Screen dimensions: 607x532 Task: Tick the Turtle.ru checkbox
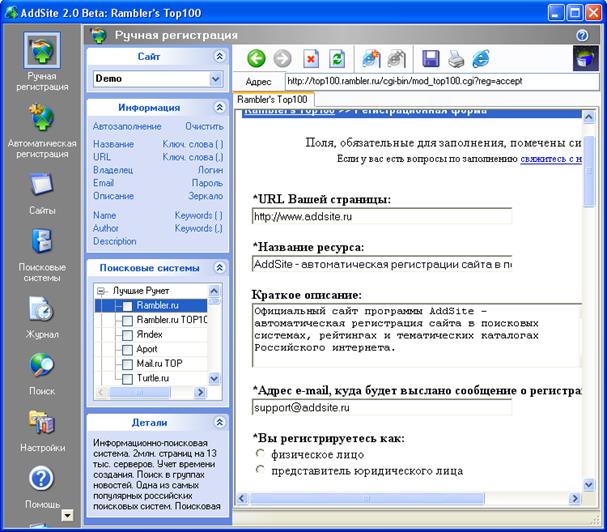pos(127,379)
